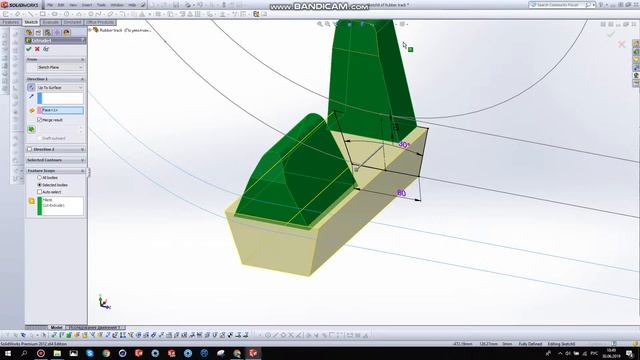The image size is (640, 360).
Task: Open the Edit menu
Action: pos(61,5)
